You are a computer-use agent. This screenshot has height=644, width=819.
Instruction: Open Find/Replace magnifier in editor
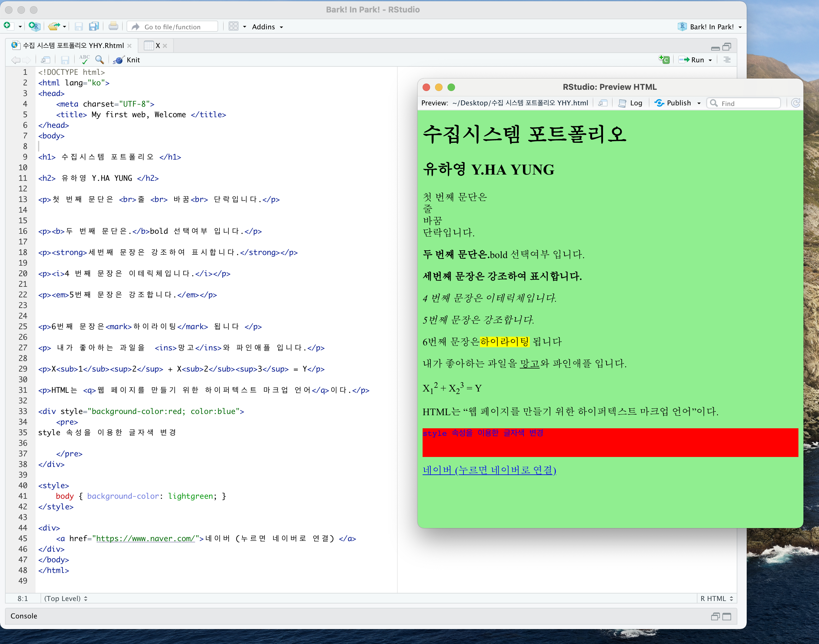99,60
